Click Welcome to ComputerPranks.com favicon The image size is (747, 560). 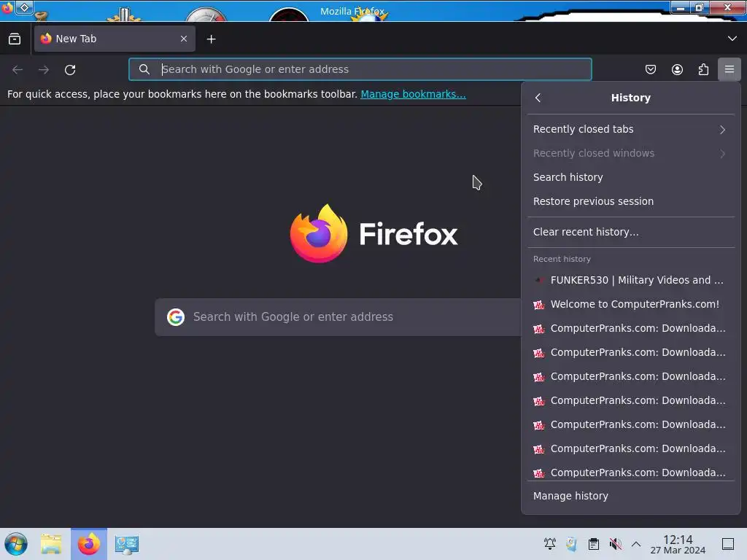pyautogui.click(x=539, y=305)
